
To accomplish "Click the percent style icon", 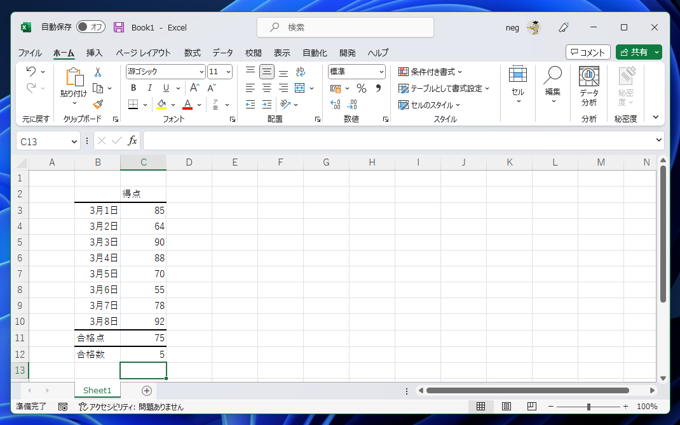I will 361,88.
